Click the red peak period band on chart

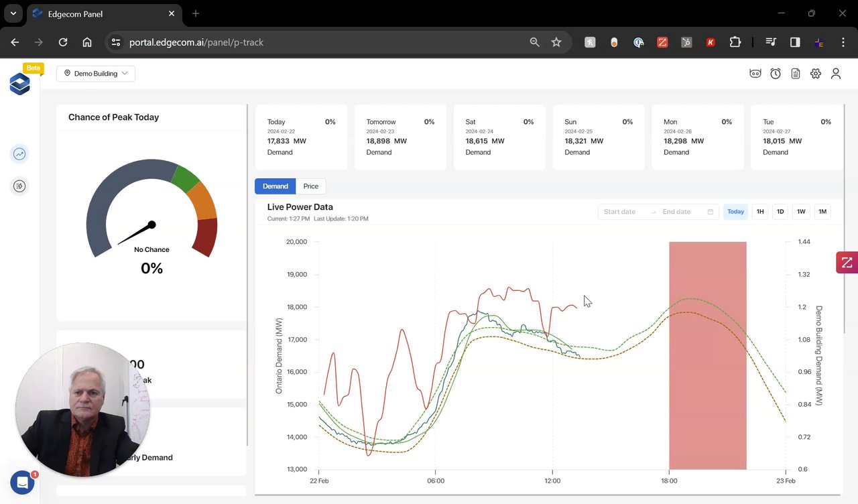click(x=707, y=355)
